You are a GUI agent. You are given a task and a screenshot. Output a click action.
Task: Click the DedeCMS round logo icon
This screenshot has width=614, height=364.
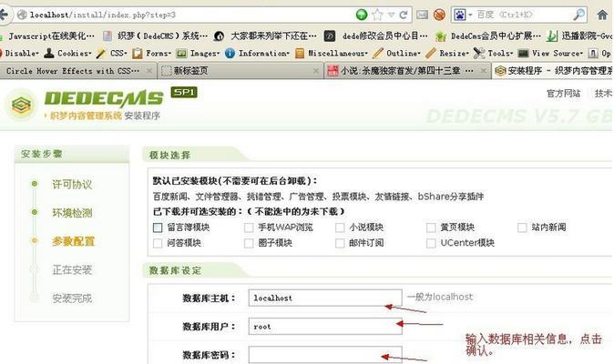[21, 105]
